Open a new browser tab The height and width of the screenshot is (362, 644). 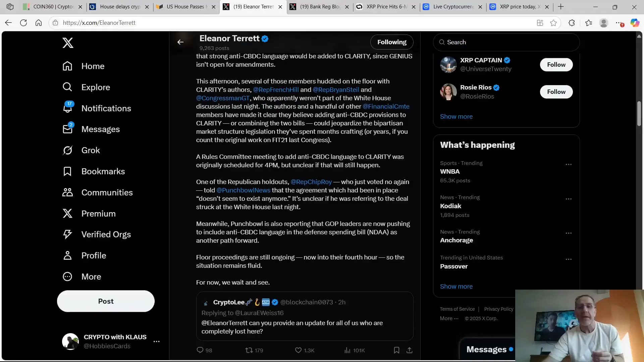point(561,7)
